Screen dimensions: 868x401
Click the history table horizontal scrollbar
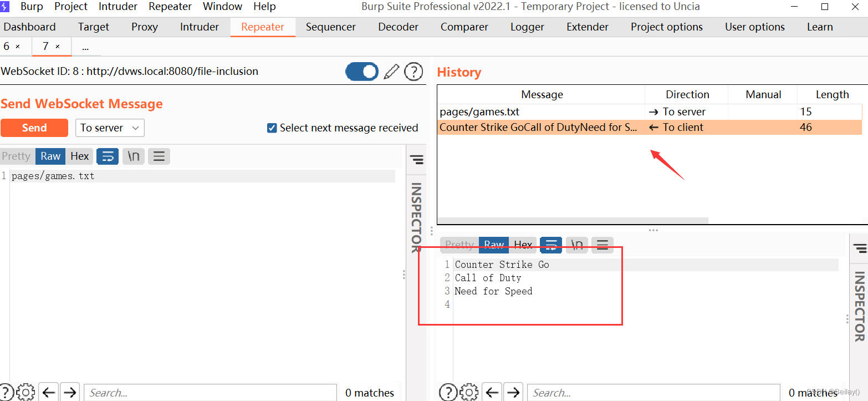[573, 221]
